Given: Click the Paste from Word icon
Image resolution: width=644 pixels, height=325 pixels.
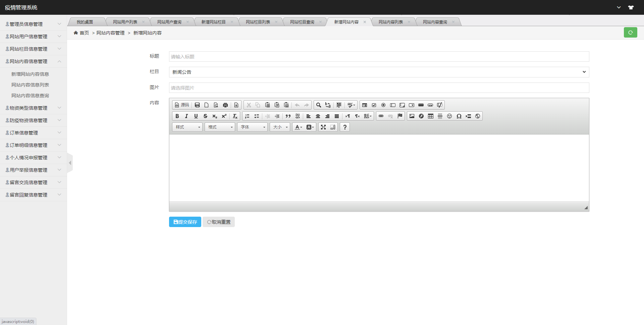Looking at the screenshot, I should [x=286, y=105].
